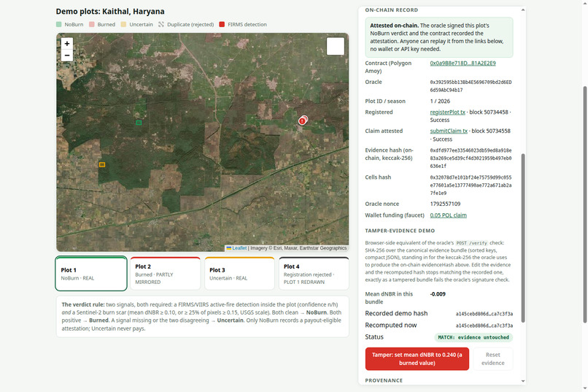Select the Plot 2 Burned card
The width and height of the screenshot is (588, 392).
(166, 274)
